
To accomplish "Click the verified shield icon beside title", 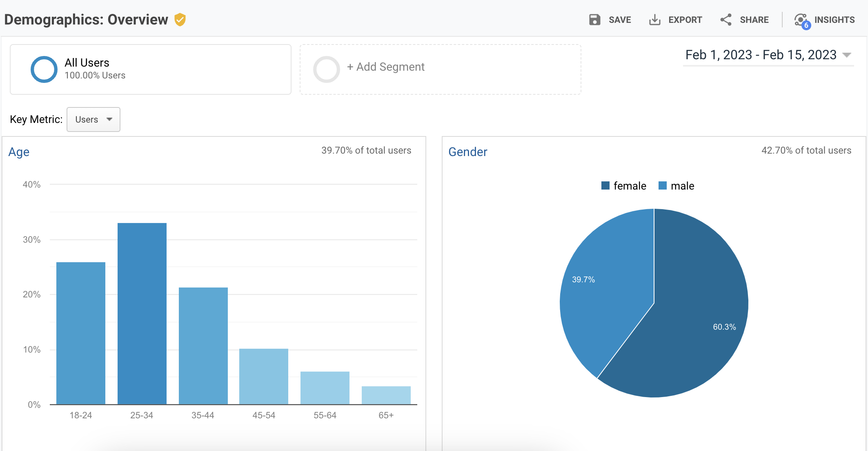I will [x=180, y=20].
